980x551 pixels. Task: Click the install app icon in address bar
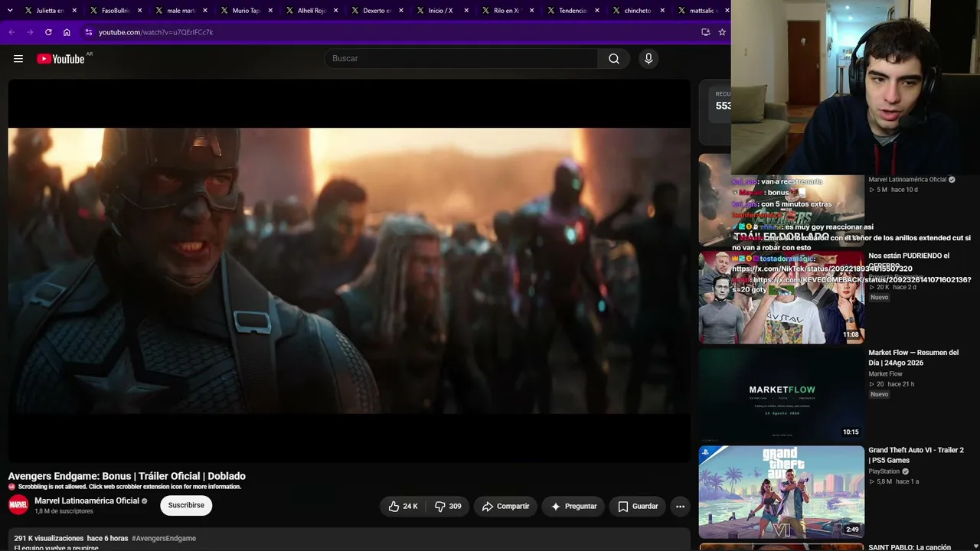705,32
